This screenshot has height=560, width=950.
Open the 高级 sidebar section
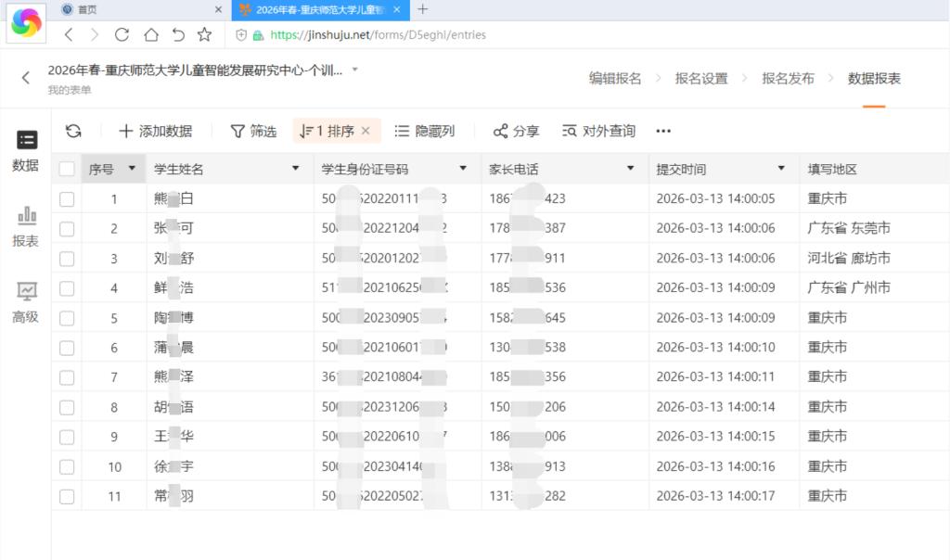[26, 302]
